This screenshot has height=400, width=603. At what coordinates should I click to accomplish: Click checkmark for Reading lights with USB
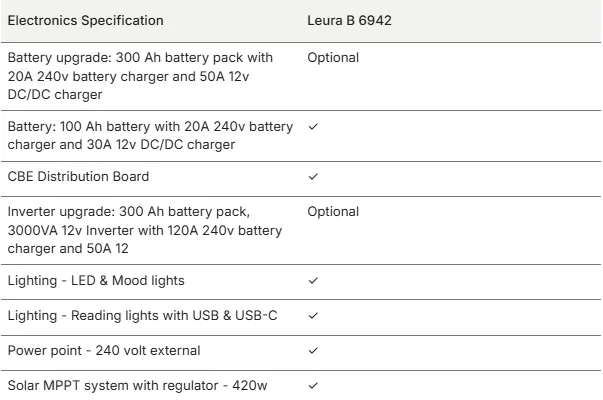[x=314, y=316]
